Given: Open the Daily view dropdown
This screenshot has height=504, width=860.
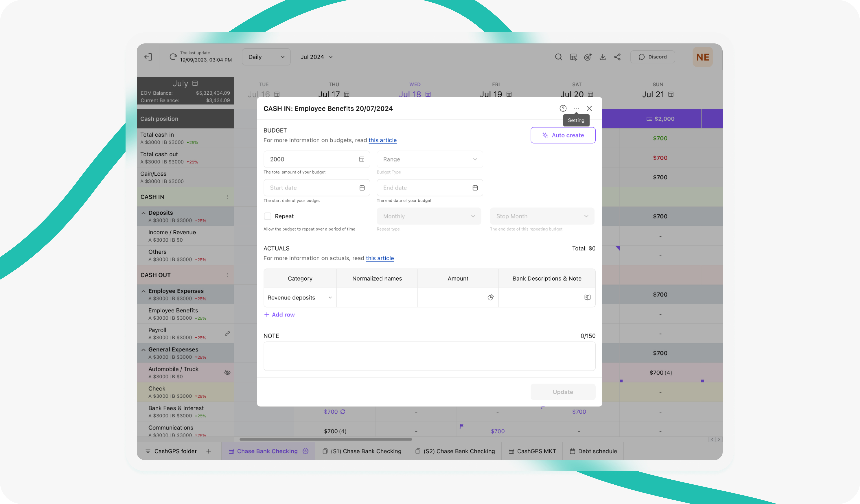Looking at the screenshot, I should pos(266,57).
